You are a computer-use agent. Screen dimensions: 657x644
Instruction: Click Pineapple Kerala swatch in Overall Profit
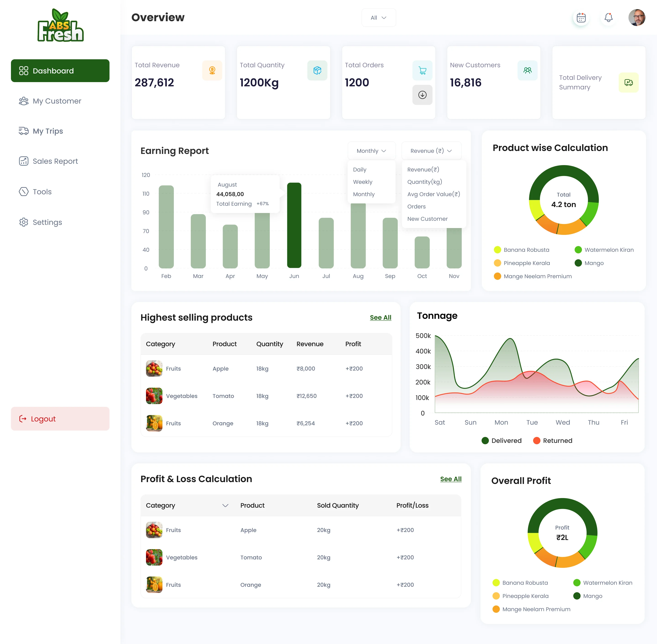pyautogui.click(x=496, y=596)
